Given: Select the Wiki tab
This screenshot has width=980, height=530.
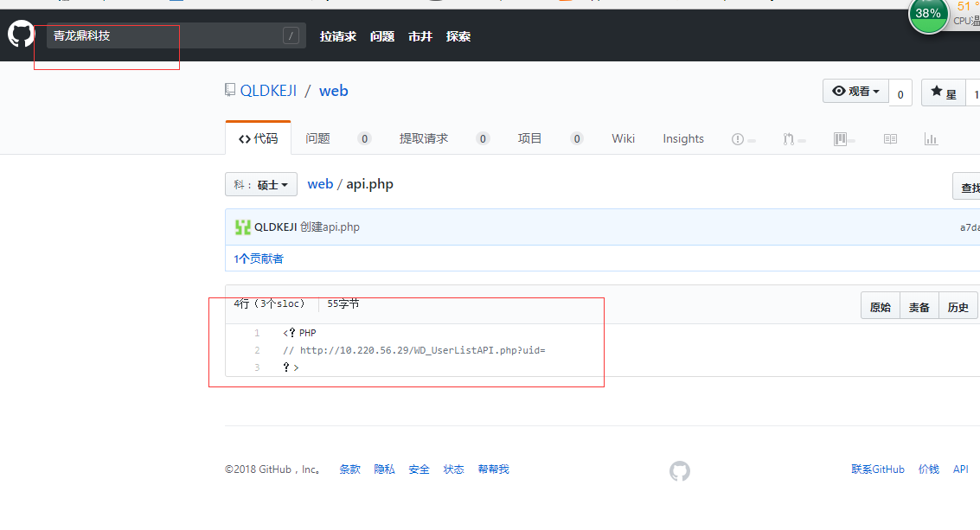Looking at the screenshot, I should [x=623, y=138].
